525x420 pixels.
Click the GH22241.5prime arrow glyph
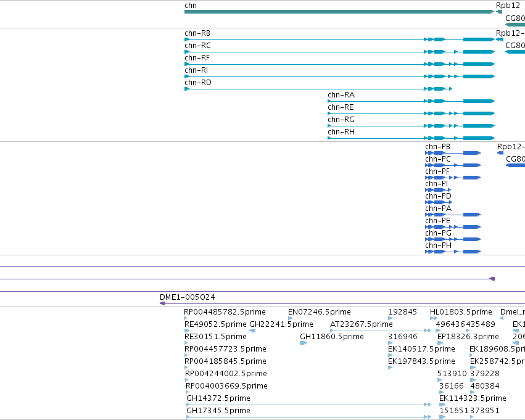coord(252,331)
